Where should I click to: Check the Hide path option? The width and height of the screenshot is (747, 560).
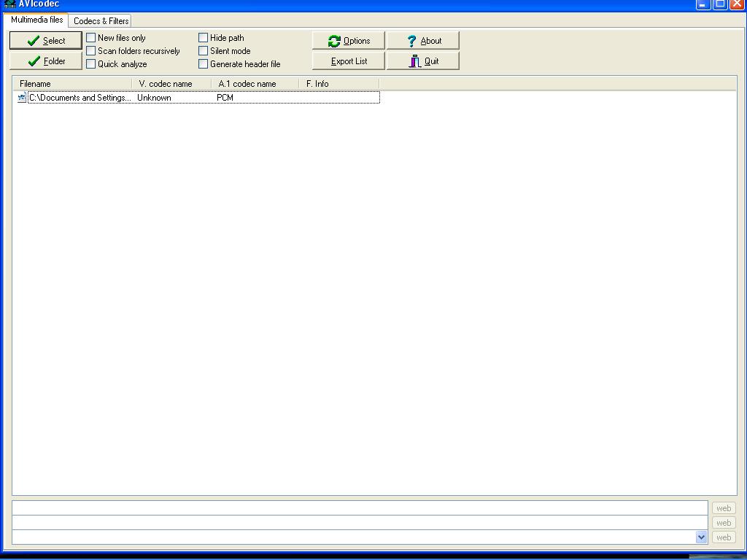[204, 38]
